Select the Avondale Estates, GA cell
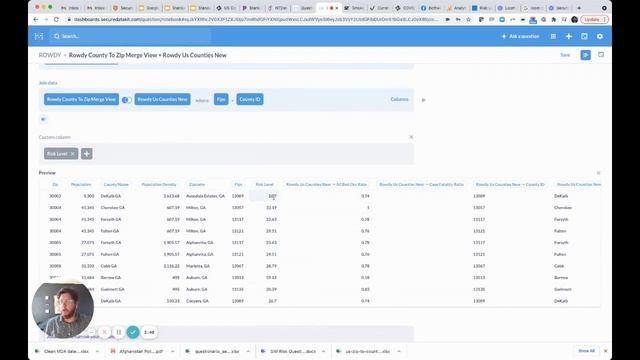Viewport: 640px width, 360px height. click(205, 196)
